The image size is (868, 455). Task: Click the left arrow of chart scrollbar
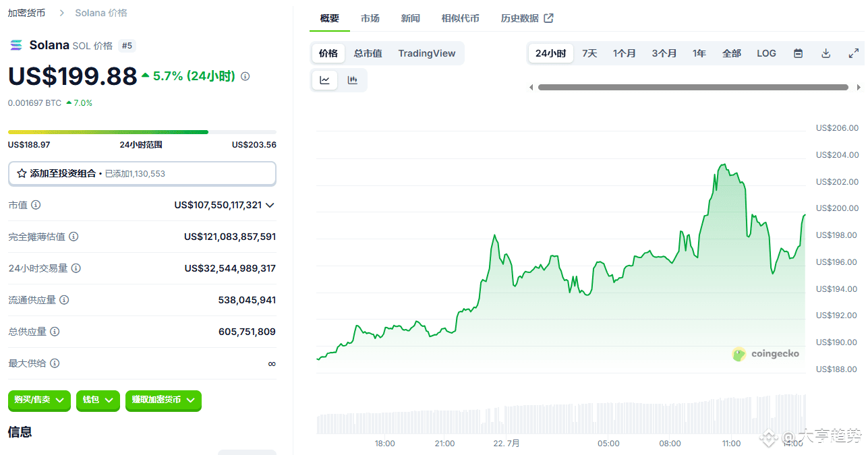pos(531,87)
